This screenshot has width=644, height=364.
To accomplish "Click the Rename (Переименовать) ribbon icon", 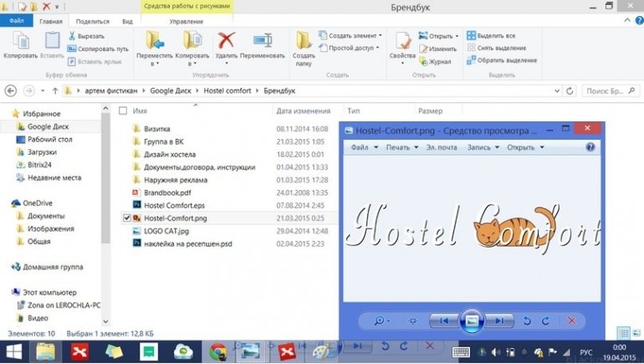I will [x=262, y=42].
